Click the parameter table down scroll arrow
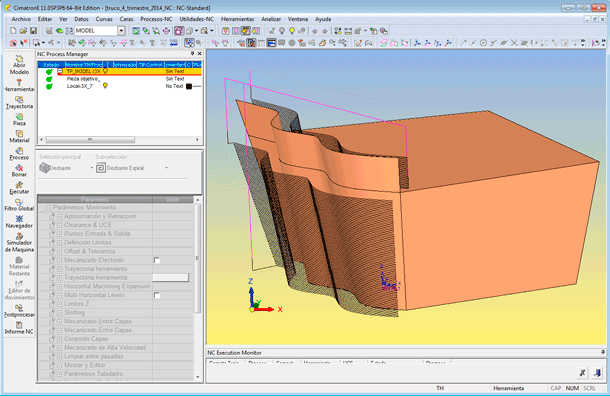 coord(198,377)
